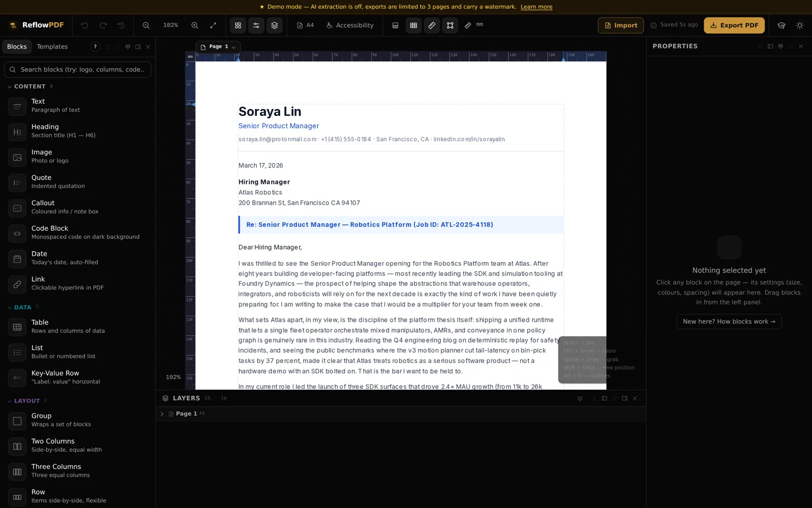Click the fit-to-screen expand arrows icon
Viewport: 812px width, 508px height.
213,26
